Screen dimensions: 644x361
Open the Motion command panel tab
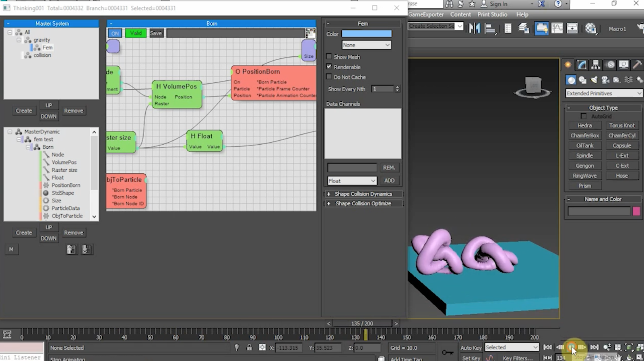tap(611, 65)
